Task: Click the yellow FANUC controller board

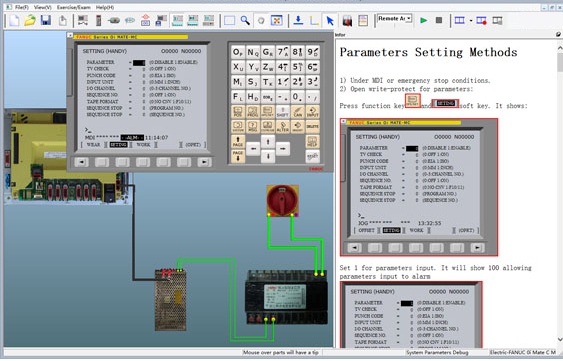Action: click(x=68, y=157)
